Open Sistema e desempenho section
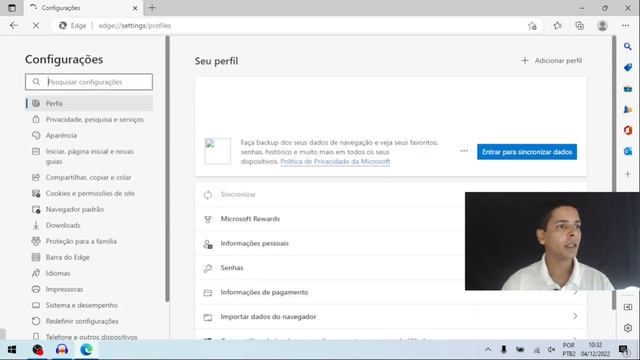Image resolution: width=640 pixels, height=360 pixels. click(x=89, y=305)
